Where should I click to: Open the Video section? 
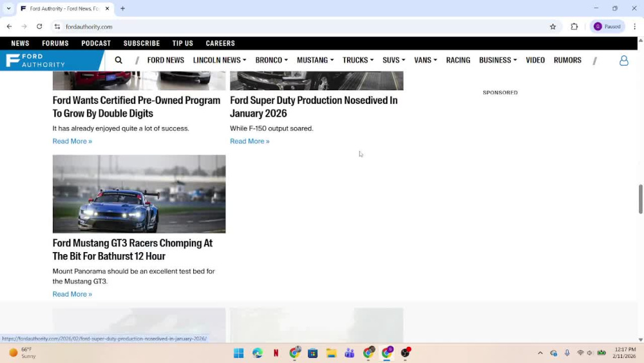(535, 60)
